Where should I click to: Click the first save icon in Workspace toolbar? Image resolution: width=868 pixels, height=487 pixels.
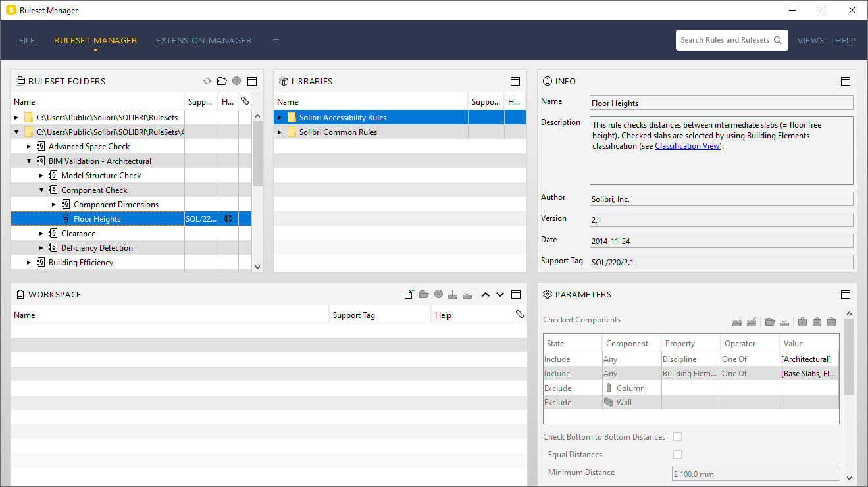coord(453,294)
